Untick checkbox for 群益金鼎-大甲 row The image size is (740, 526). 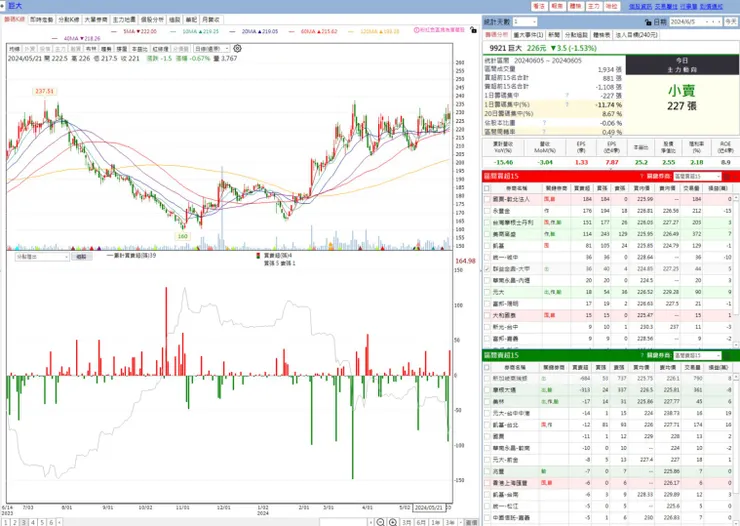coord(487,269)
